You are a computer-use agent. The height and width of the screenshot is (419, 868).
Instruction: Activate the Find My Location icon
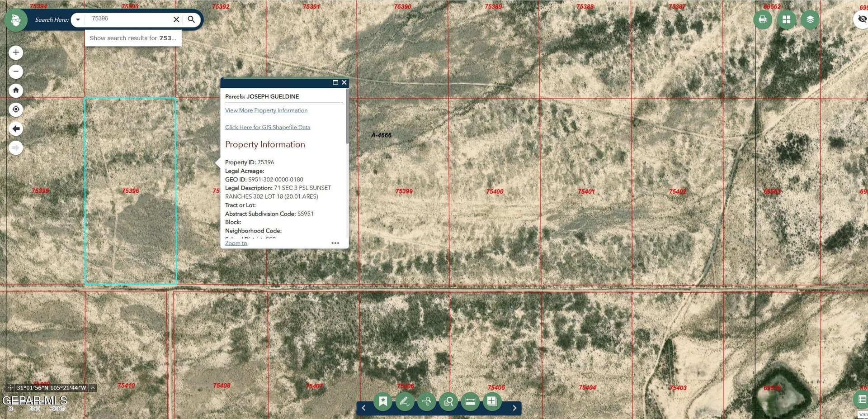pos(16,109)
